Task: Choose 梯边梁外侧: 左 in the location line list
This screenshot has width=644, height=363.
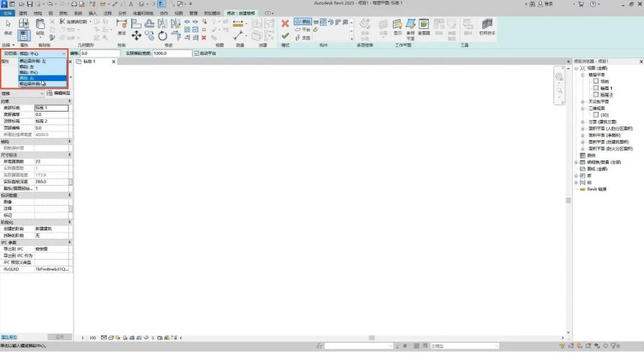Action: pyautogui.click(x=42, y=61)
